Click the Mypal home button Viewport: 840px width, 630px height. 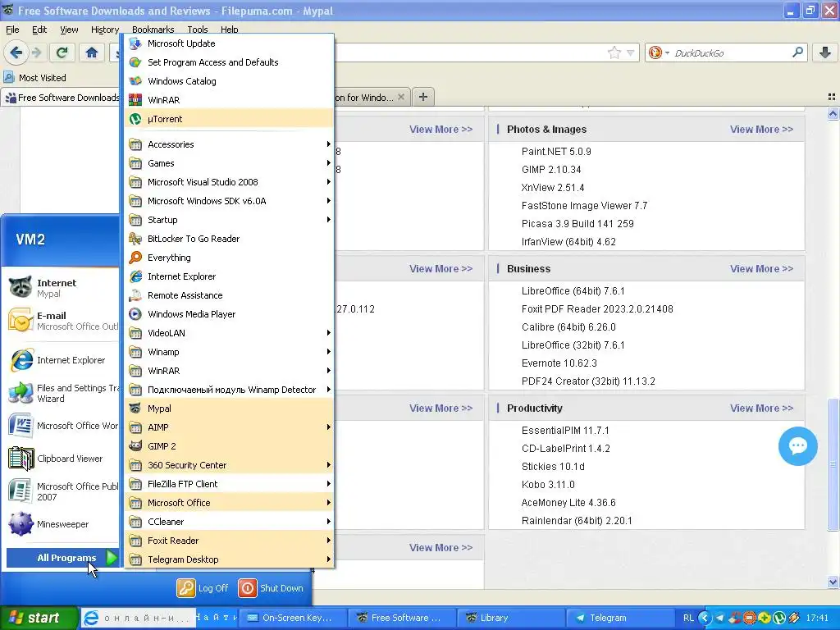92,52
